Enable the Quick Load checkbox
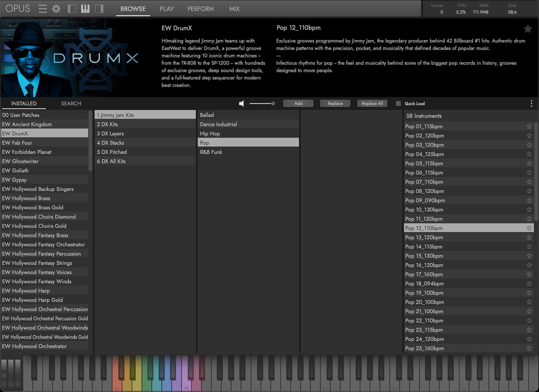539x392 pixels. tap(398, 104)
